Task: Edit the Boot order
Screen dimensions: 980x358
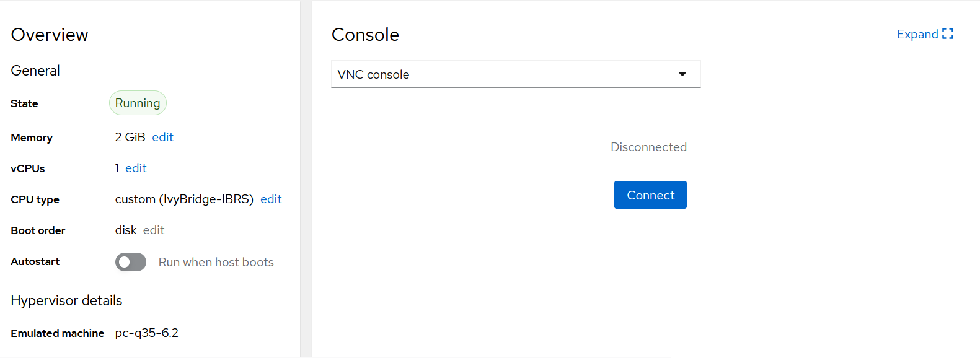Action: 154,230
